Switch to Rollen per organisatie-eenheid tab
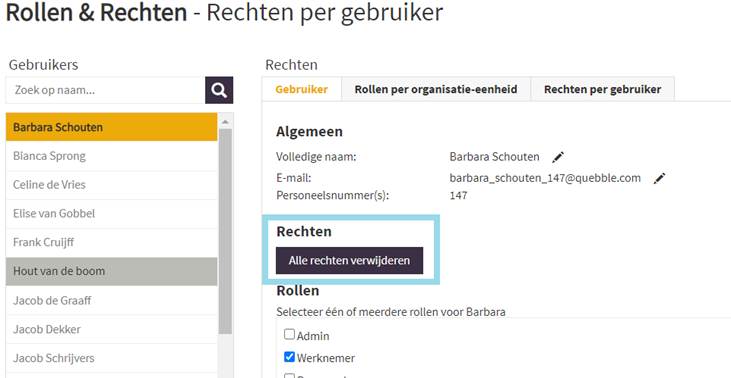The image size is (731, 378). pos(436,89)
